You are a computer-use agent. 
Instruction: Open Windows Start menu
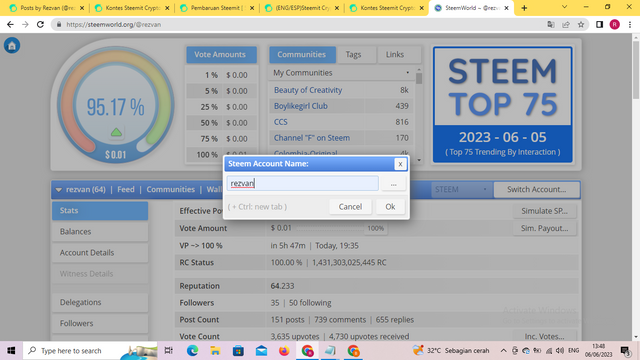11,351
